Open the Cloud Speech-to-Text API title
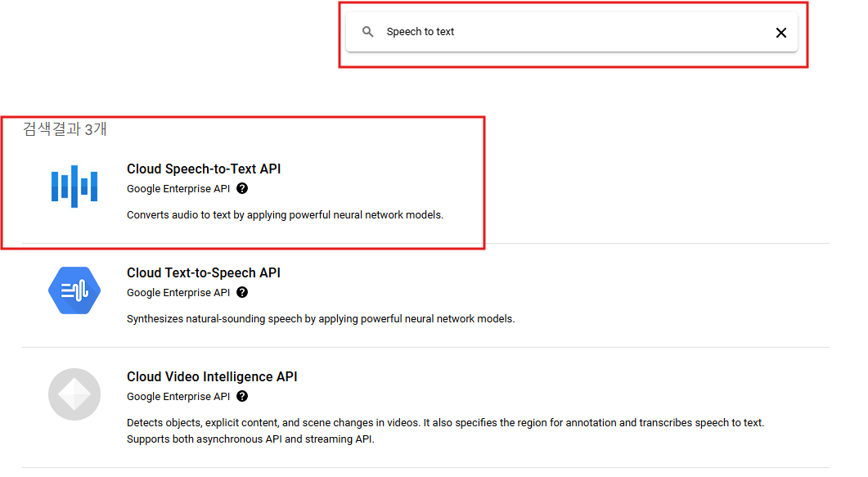The image size is (868, 477). 204,169
